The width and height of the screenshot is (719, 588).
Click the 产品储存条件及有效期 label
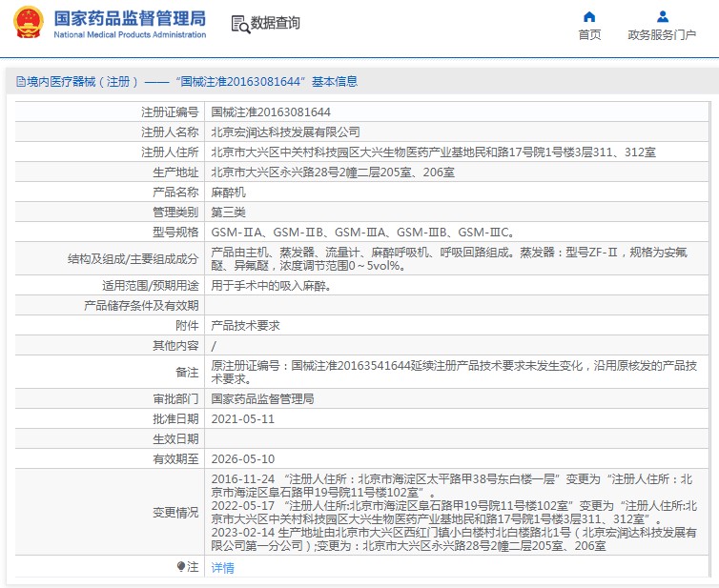[x=141, y=305]
